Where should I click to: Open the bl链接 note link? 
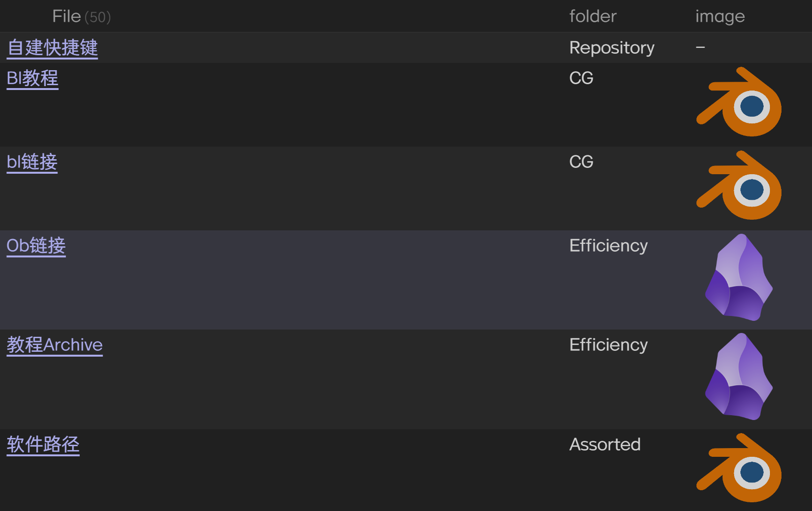[32, 162]
